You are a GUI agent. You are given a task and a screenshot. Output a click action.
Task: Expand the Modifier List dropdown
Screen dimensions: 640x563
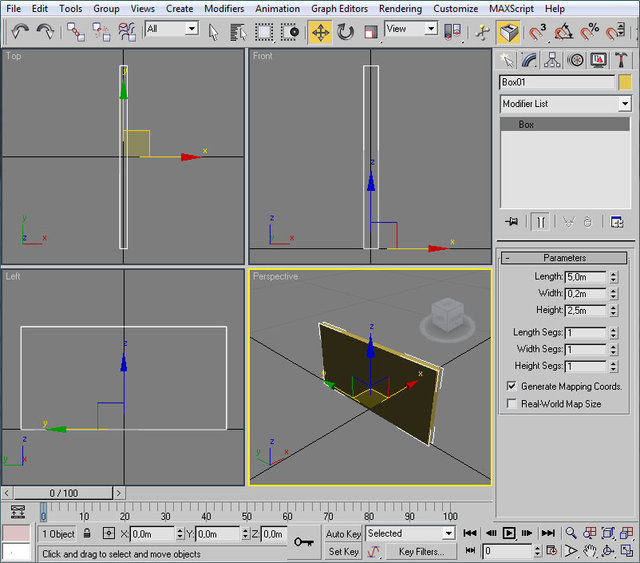(625, 104)
